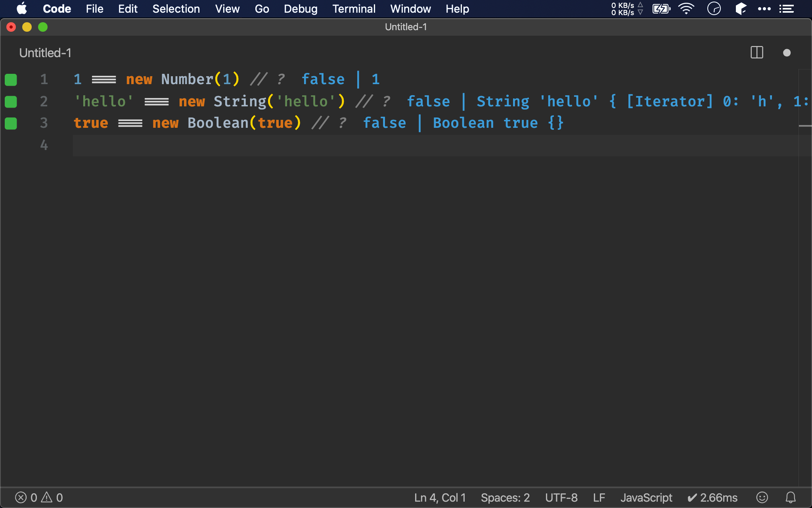Click the String keyword in the line 2 code

240,101
